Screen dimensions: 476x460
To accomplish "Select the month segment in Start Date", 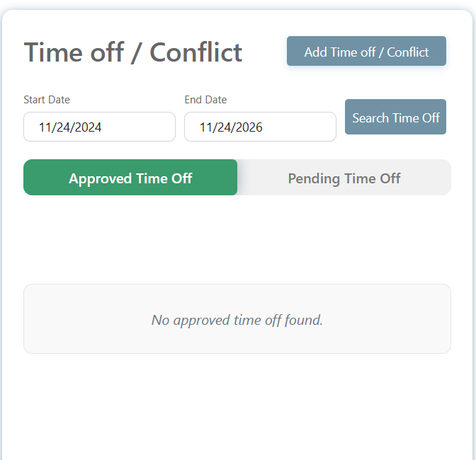I will [x=46, y=127].
